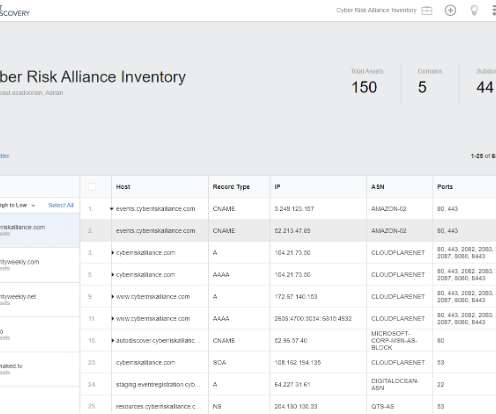The height and width of the screenshot is (414, 496).
Task: Click the circled plus add icon
Action: (x=450, y=10)
